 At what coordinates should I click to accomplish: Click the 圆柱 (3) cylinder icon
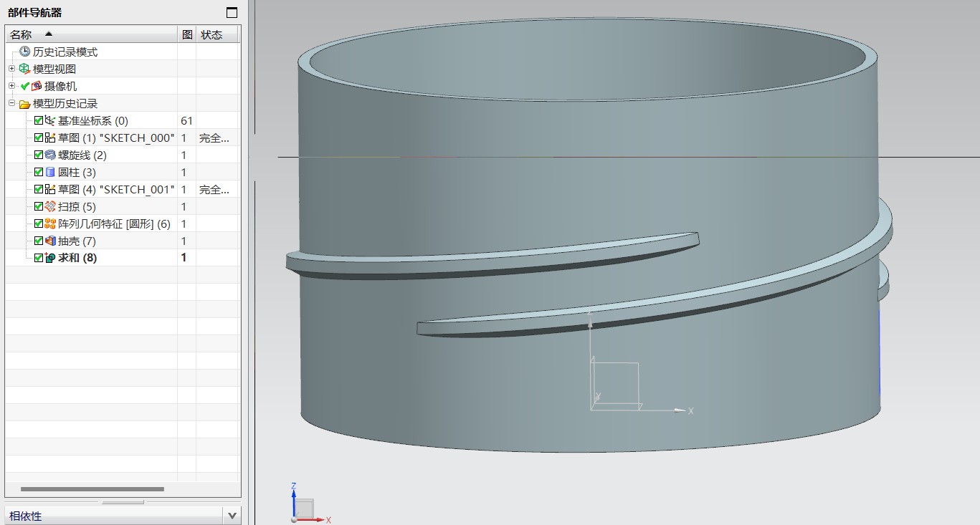pyautogui.click(x=50, y=172)
